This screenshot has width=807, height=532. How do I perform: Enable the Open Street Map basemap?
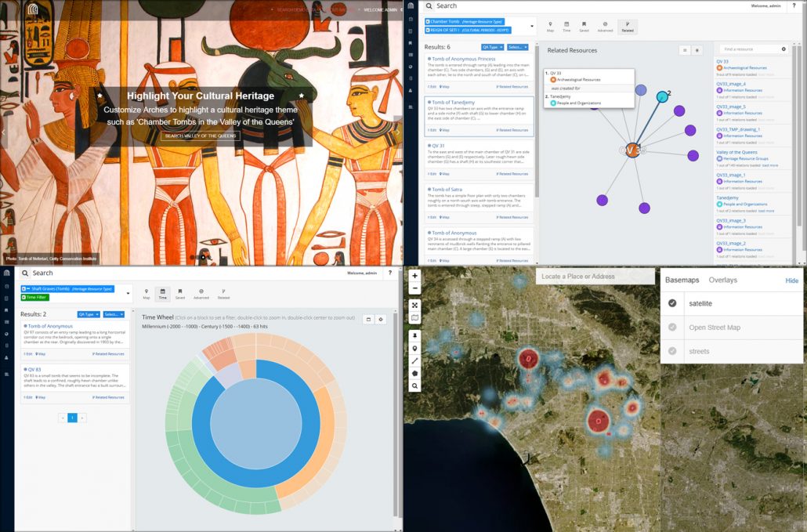[732, 328]
